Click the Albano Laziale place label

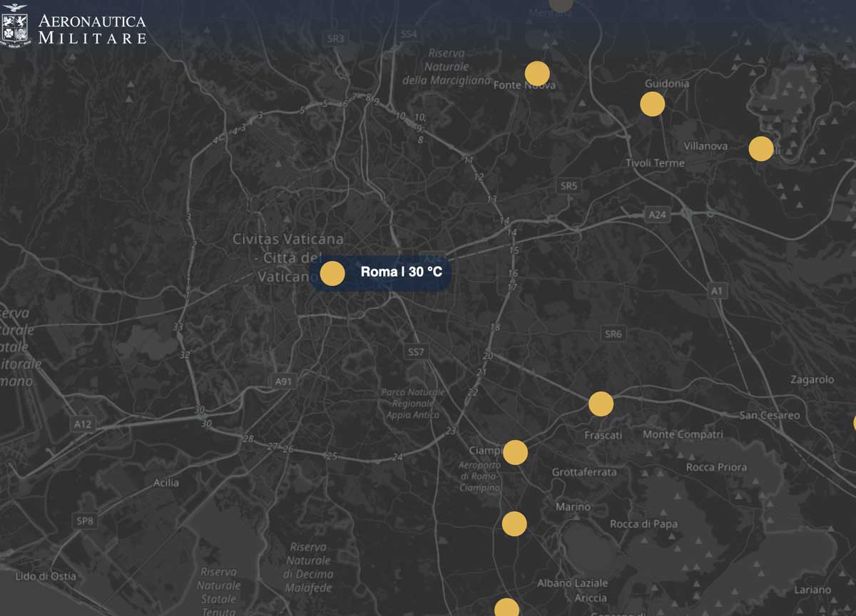pos(573,583)
